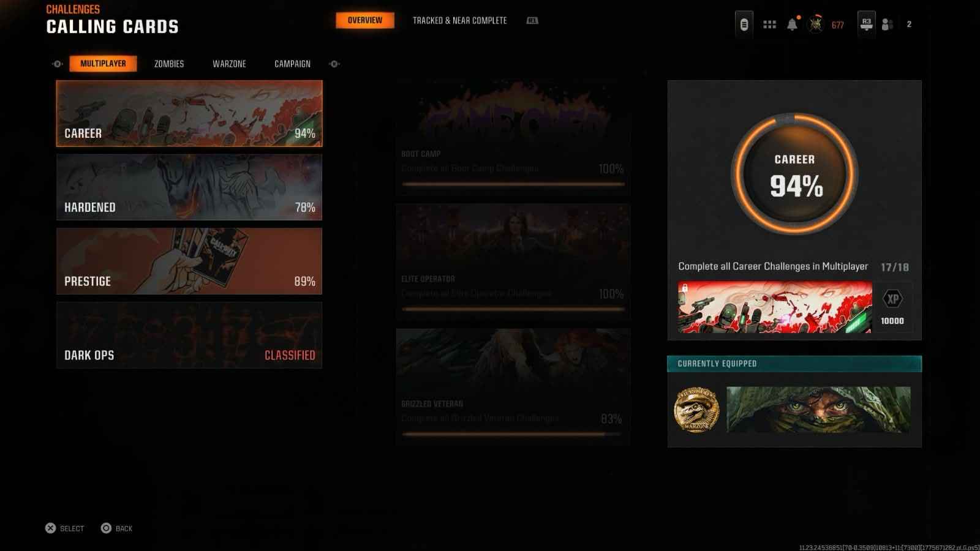Click the R3 button prompt icon
The height and width of the screenshot is (551, 980).
point(866,24)
